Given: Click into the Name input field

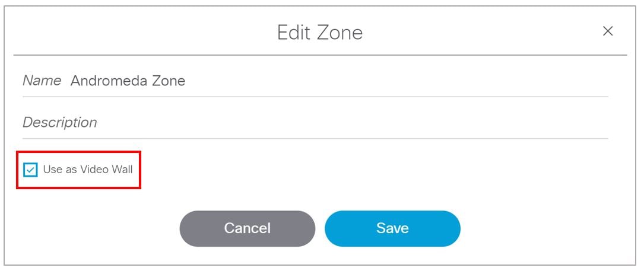Looking at the screenshot, I should [x=332, y=81].
